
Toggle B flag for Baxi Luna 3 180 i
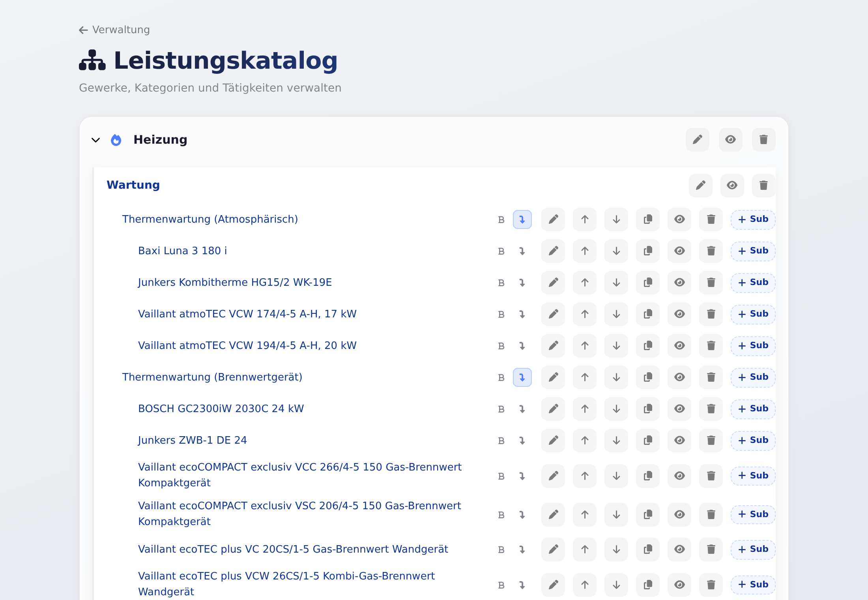[x=501, y=251]
